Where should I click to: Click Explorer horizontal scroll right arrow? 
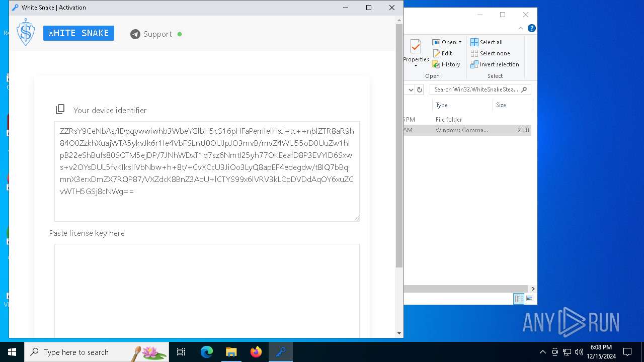point(533,289)
